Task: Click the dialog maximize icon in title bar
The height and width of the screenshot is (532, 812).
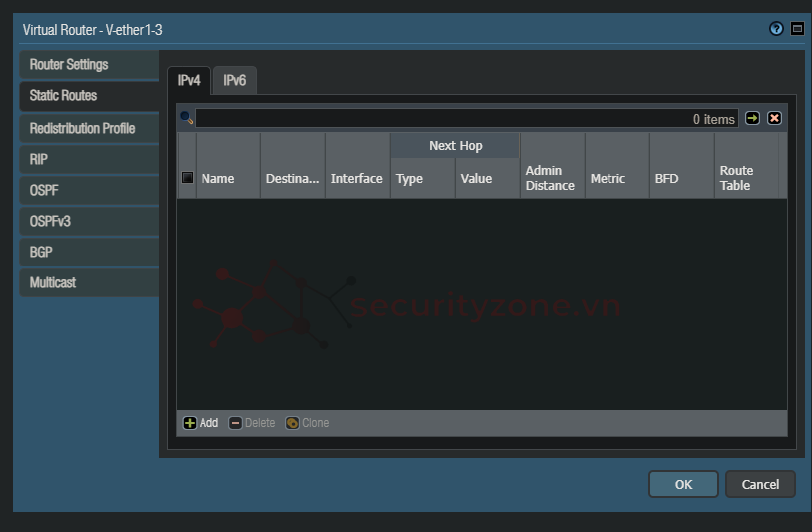Action: (797, 29)
